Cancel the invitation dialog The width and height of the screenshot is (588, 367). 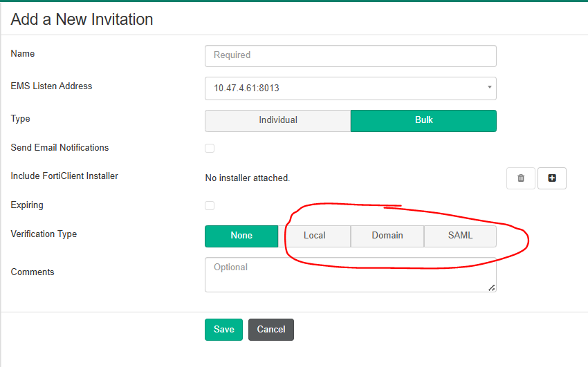pyautogui.click(x=270, y=330)
